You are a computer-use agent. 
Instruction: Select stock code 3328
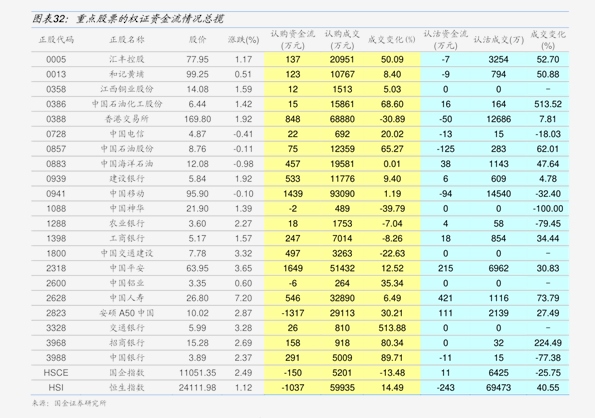[x=56, y=328]
